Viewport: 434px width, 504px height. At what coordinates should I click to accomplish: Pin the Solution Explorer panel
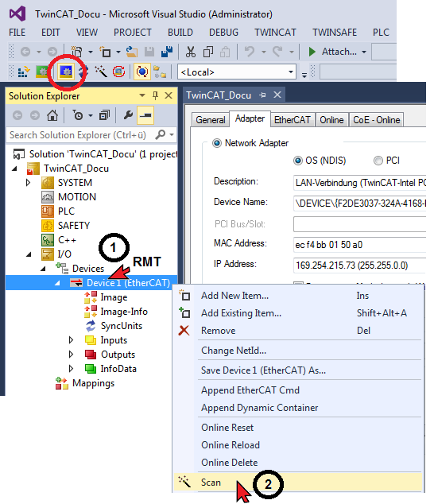pos(155,95)
